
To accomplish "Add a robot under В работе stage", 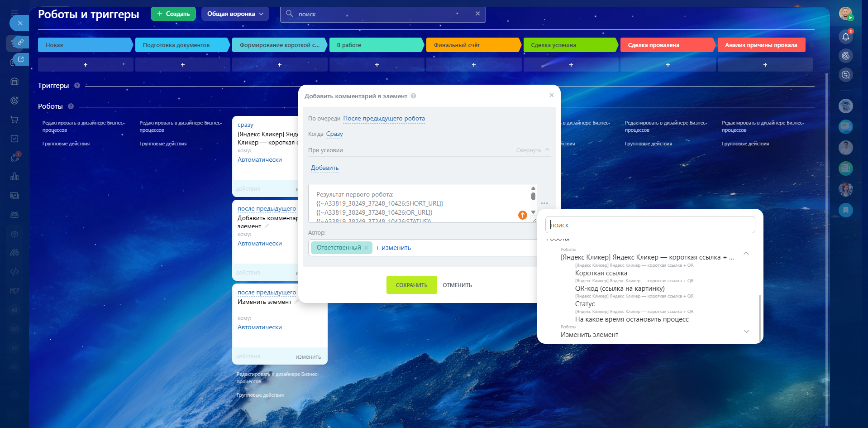I will pyautogui.click(x=377, y=65).
